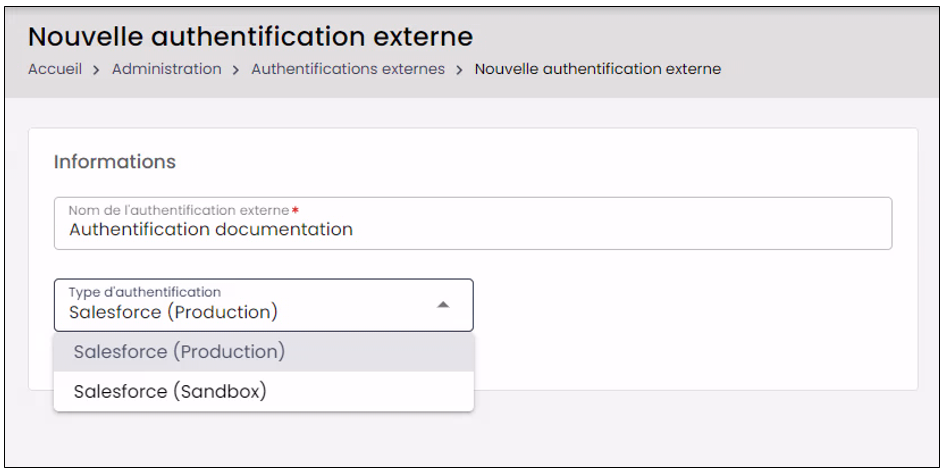Go to the Accueil breadcrumb link
The width and height of the screenshot is (948, 475).
click(x=55, y=69)
